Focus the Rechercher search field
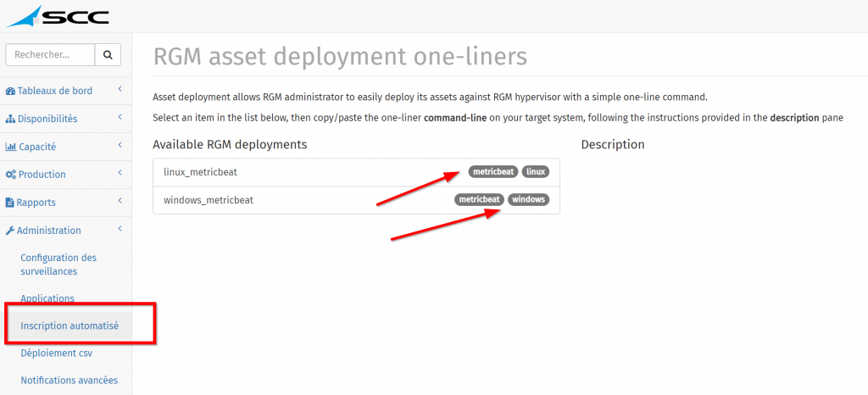868x395 pixels. point(50,55)
